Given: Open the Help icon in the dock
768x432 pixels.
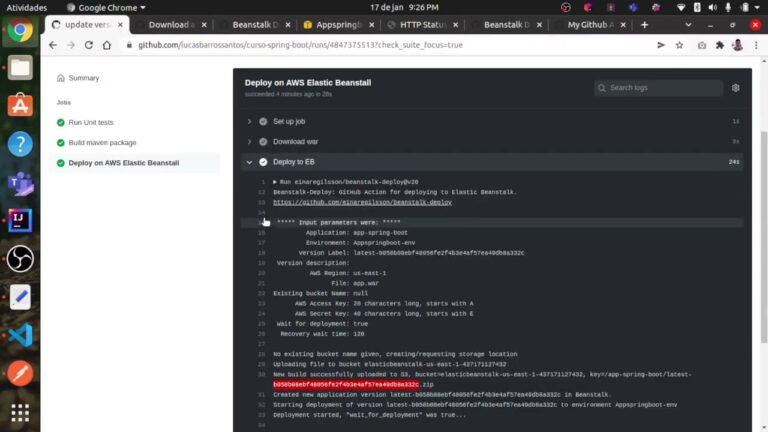Looking at the screenshot, I should pos(20,144).
